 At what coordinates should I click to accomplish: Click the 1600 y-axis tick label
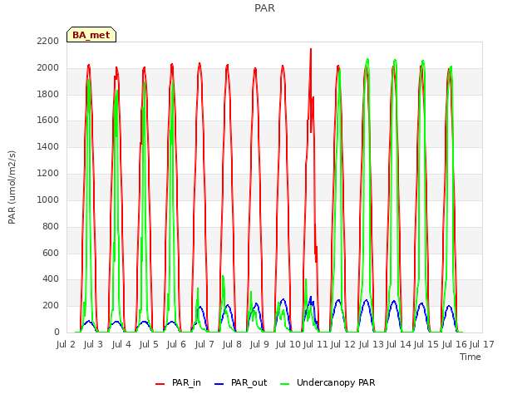(48, 120)
